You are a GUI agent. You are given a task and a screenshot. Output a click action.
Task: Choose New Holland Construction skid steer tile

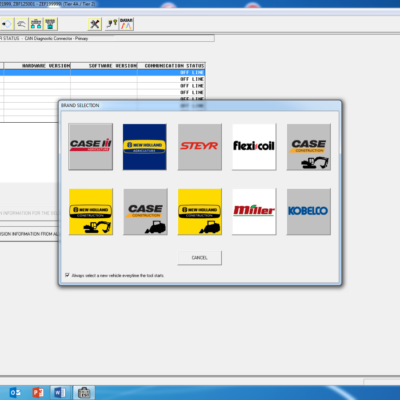coord(200,212)
